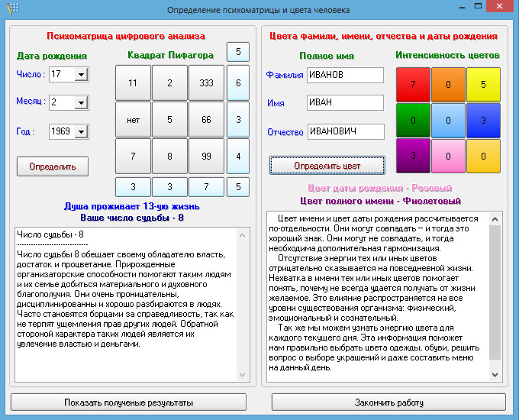This screenshot has height=420, width=519.
Task: Select the green color cell
Action: coord(413,120)
